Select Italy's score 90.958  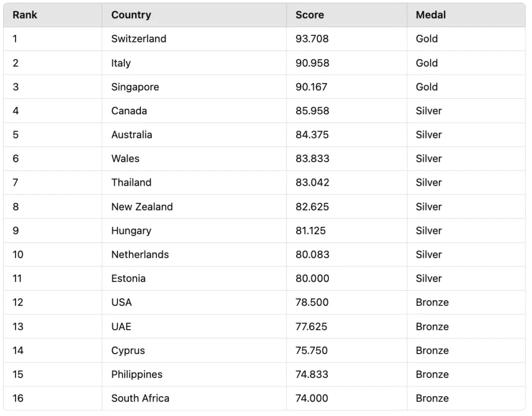pos(312,63)
